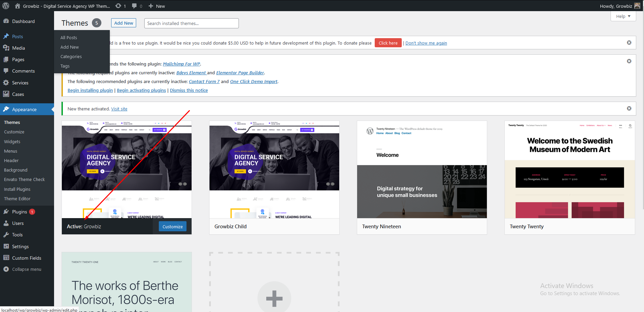Click Don't show me again link
The width and height of the screenshot is (644, 312).
[x=426, y=43]
